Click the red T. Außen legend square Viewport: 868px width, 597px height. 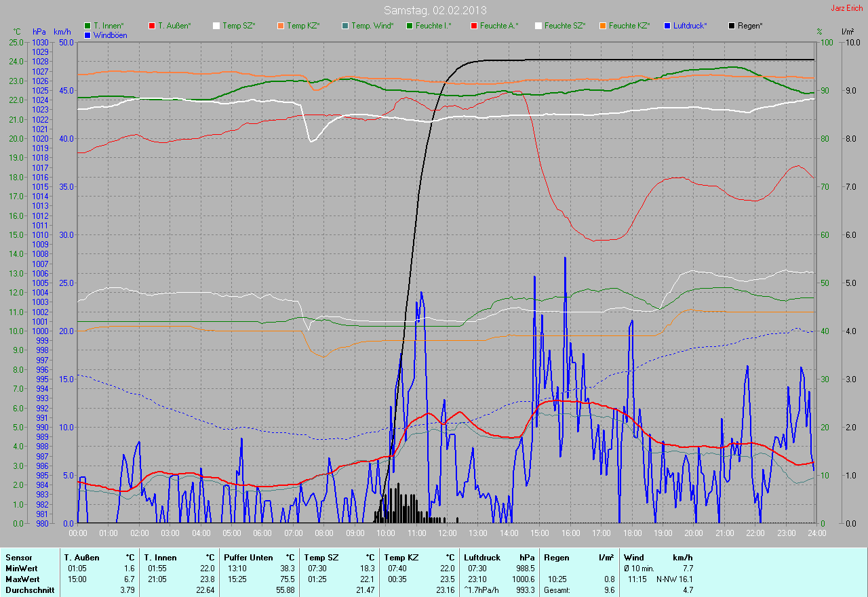tap(152, 26)
